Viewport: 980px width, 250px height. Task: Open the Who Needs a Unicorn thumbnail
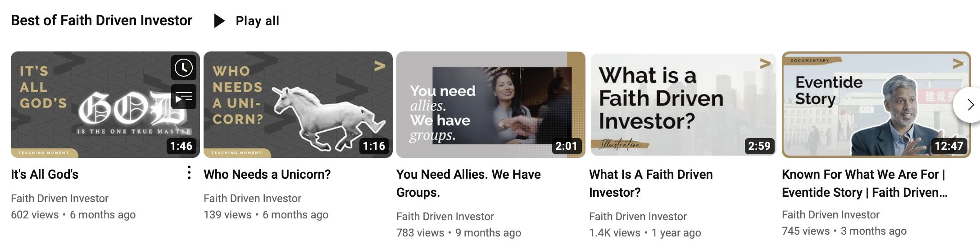[x=298, y=105]
